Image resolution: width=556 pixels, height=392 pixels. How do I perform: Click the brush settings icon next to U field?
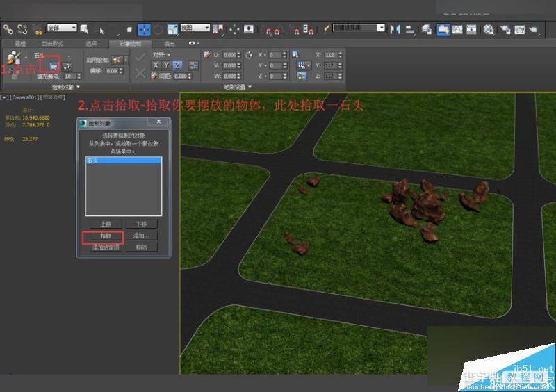(x=207, y=55)
